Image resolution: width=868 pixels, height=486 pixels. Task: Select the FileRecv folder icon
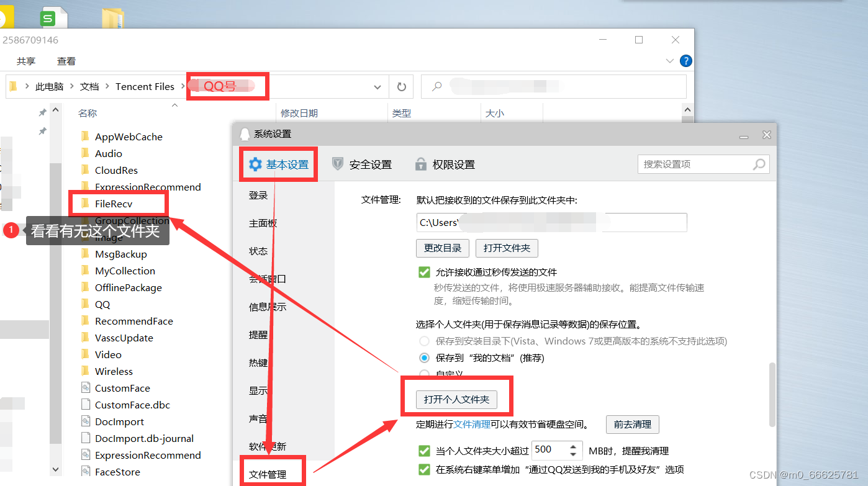[85, 204]
